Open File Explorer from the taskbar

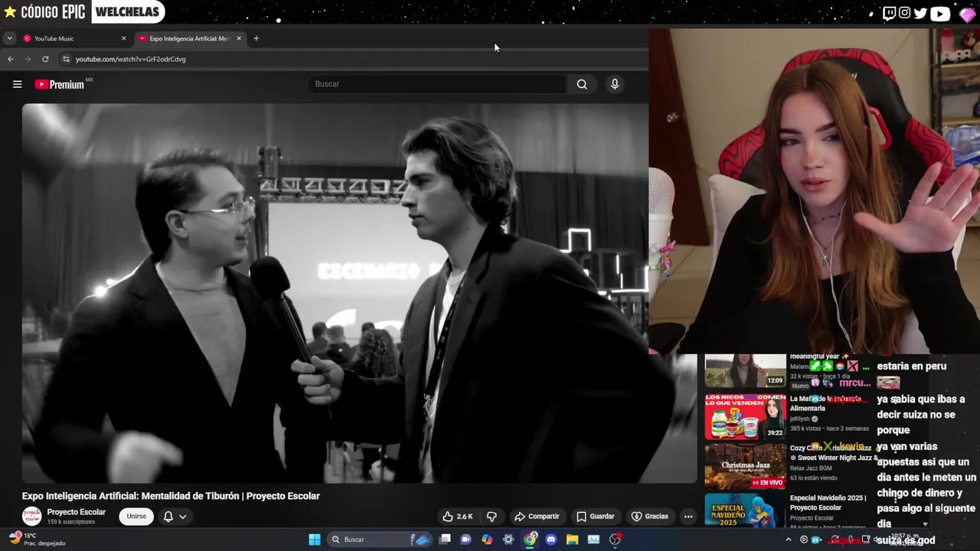click(x=572, y=540)
